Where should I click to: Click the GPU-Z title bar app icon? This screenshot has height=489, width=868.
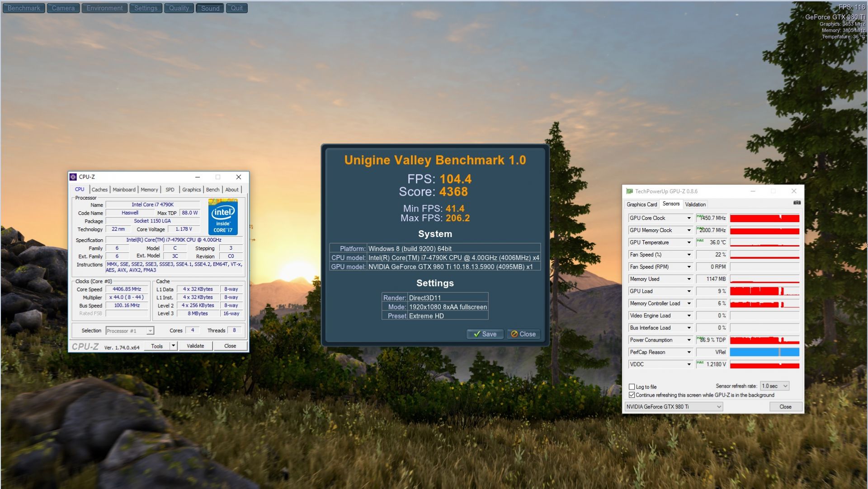click(x=629, y=191)
